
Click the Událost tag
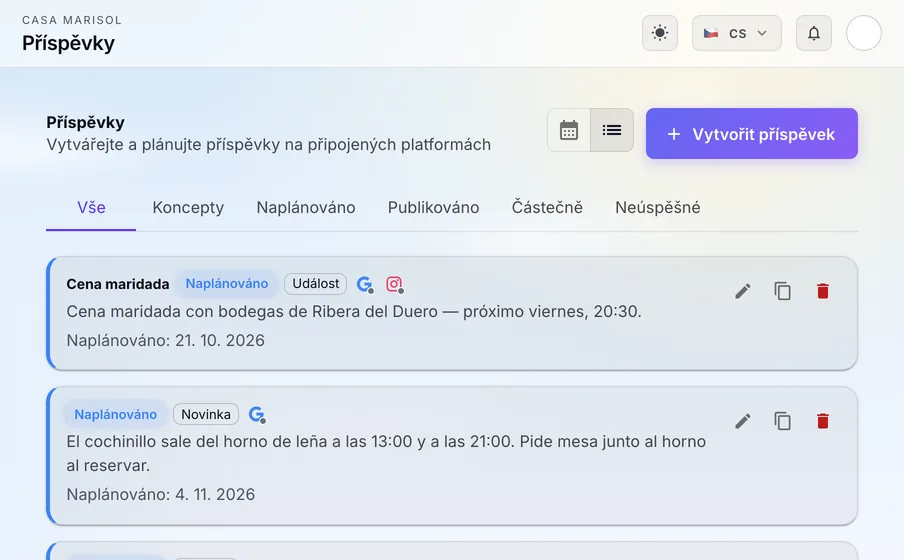315,284
